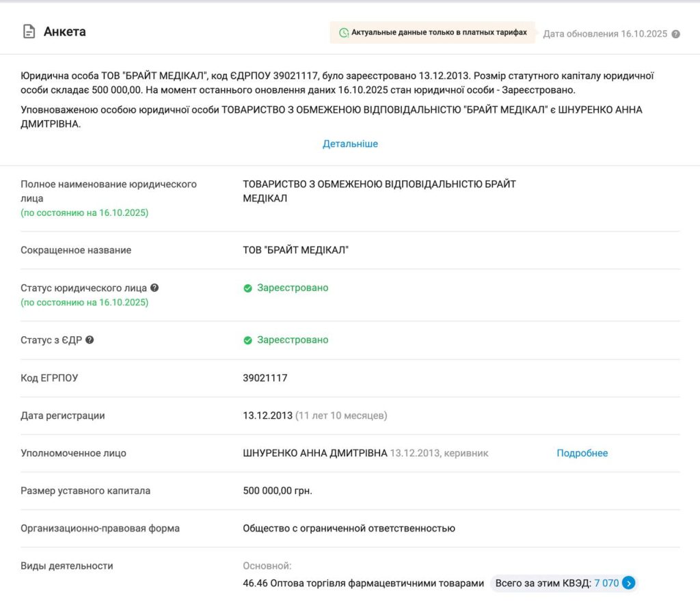Click code 39021117 in Код ЕГРПОУ row

coord(265,378)
